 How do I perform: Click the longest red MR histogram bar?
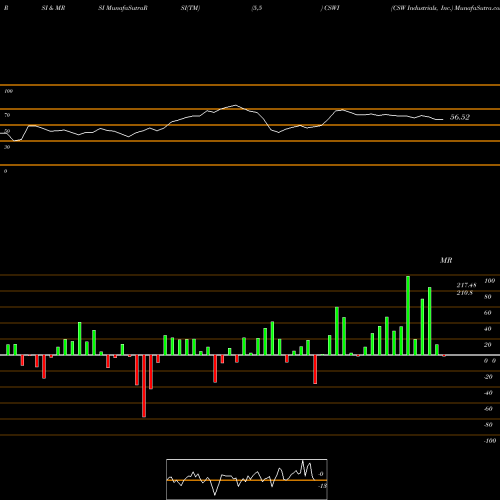144,386
